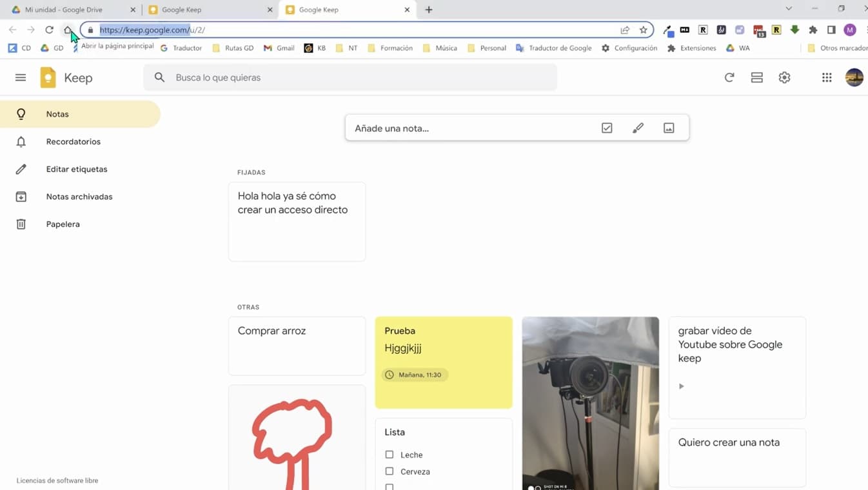Open the red drawing note
Viewport: 868px width, 490px height.
pyautogui.click(x=297, y=438)
